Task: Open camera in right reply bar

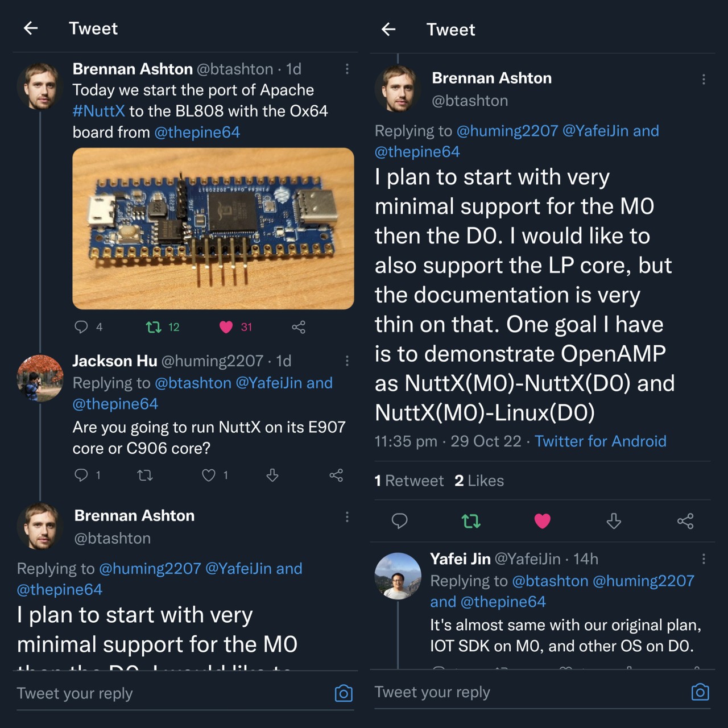Action: [700, 692]
